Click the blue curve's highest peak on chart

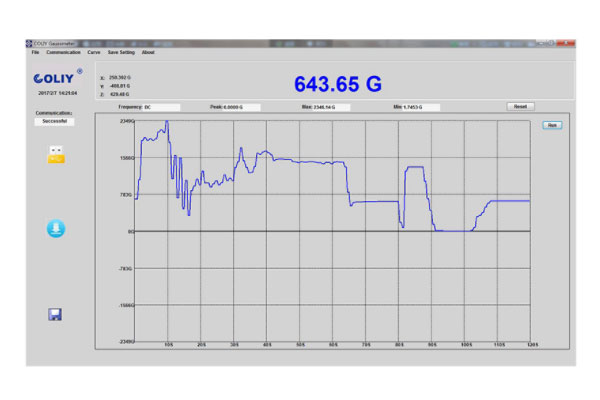click(166, 122)
